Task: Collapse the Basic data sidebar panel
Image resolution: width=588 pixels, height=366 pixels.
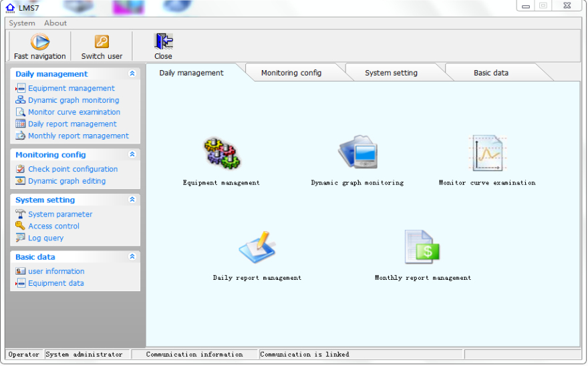Action: [x=132, y=256]
